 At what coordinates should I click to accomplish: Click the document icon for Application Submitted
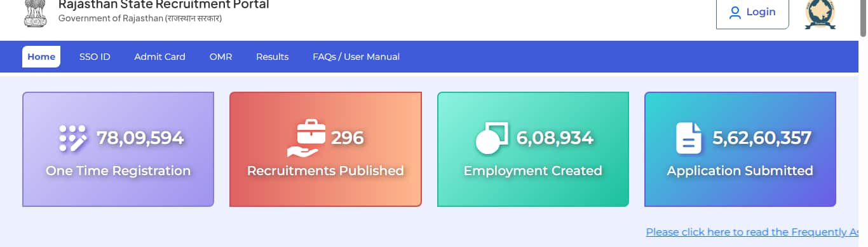pyautogui.click(x=689, y=138)
